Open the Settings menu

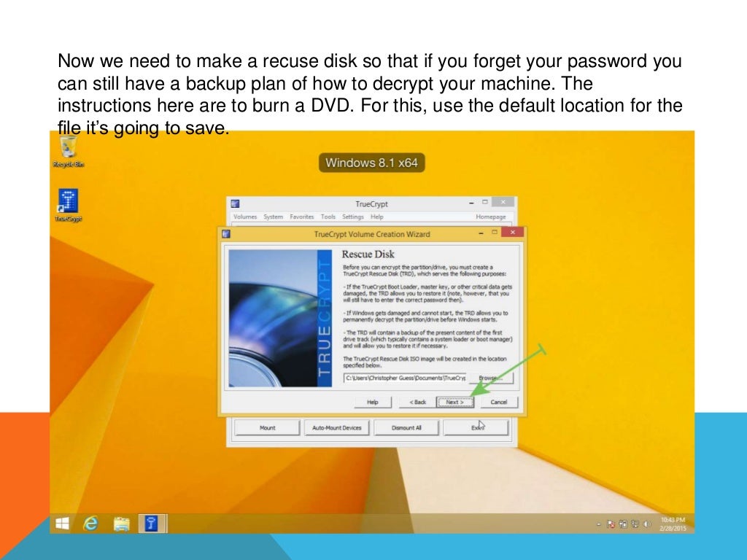tap(353, 217)
